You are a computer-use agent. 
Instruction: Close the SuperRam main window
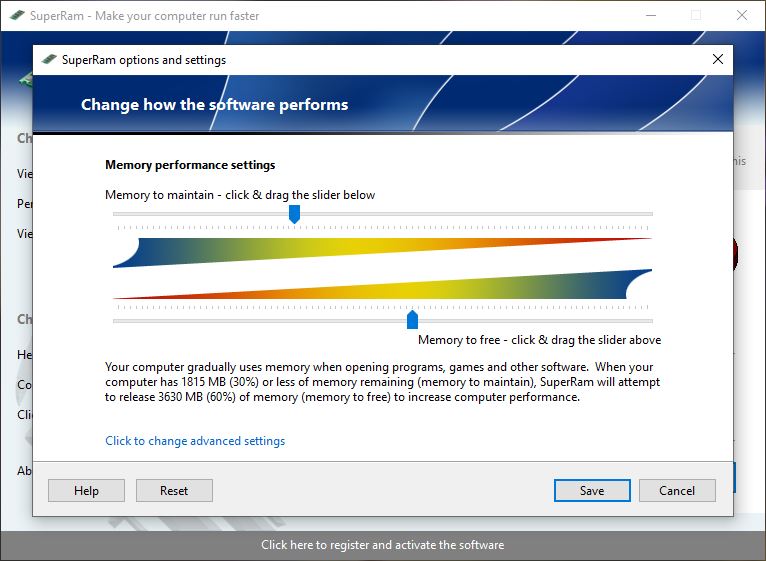point(742,15)
